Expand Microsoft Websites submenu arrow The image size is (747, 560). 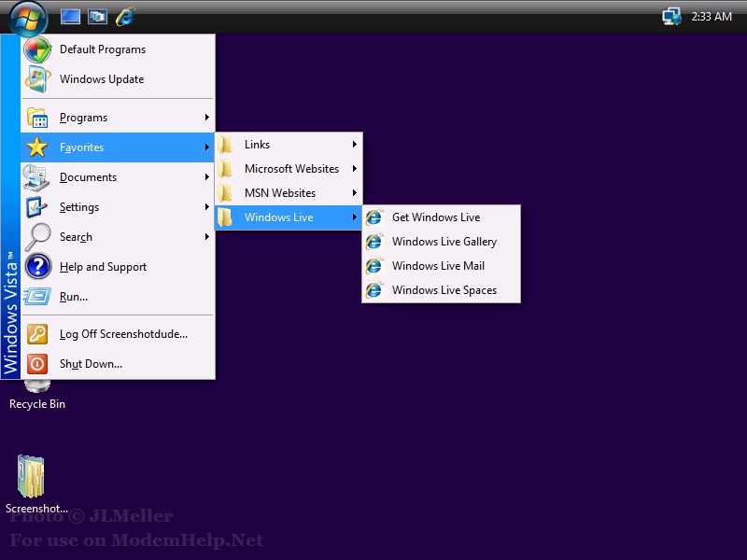point(355,169)
